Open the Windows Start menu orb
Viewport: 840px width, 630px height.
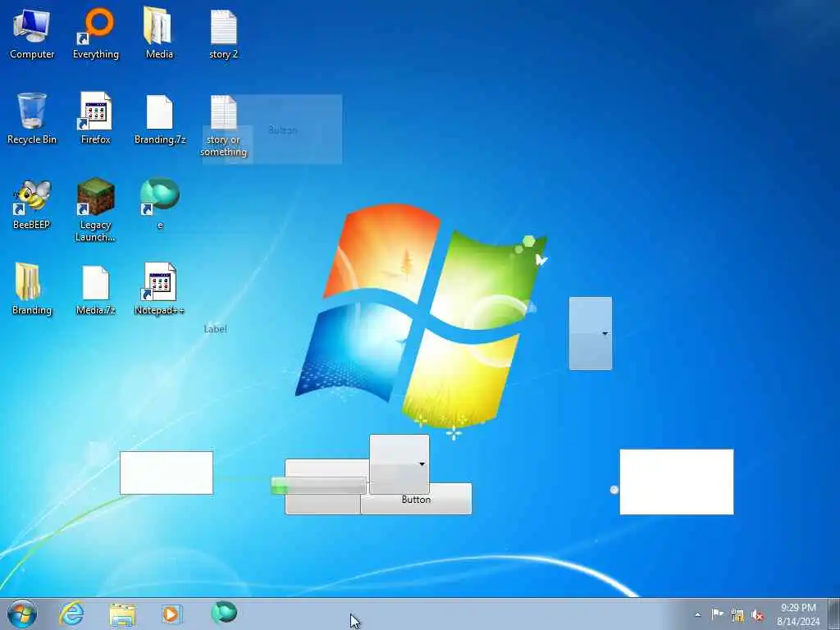click(22, 614)
